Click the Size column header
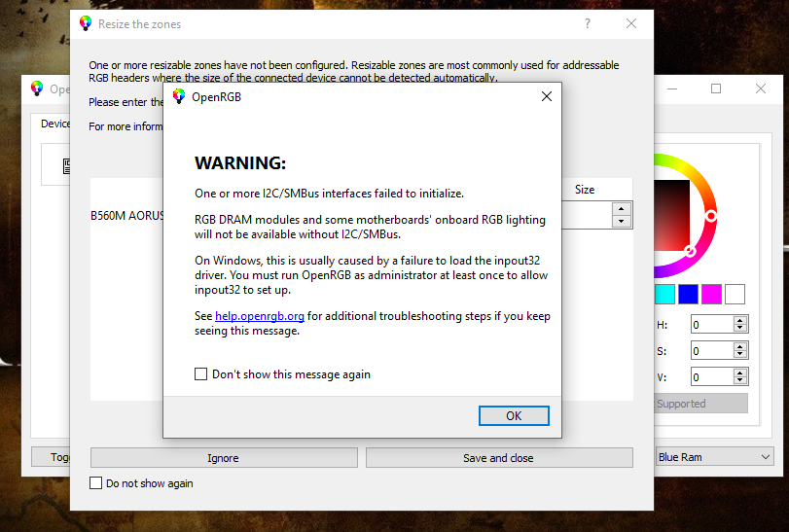The height and width of the screenshot is (532, 789). pyautogui.click(x=585, y=190)
